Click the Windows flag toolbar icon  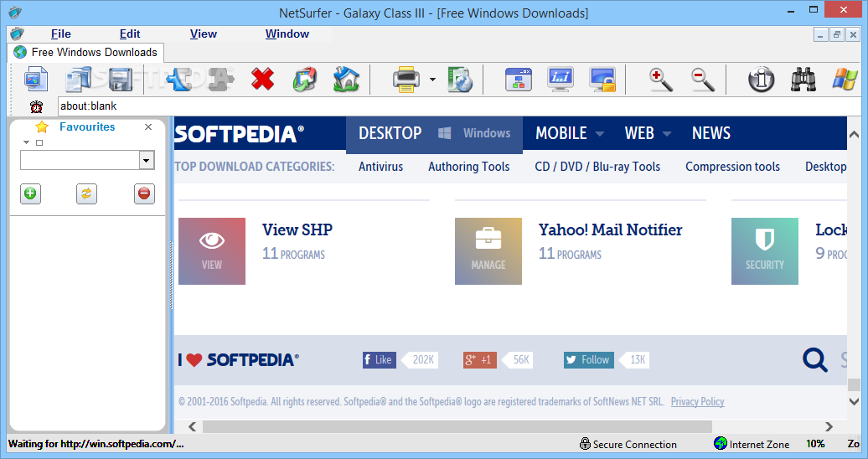pos(845,80)
